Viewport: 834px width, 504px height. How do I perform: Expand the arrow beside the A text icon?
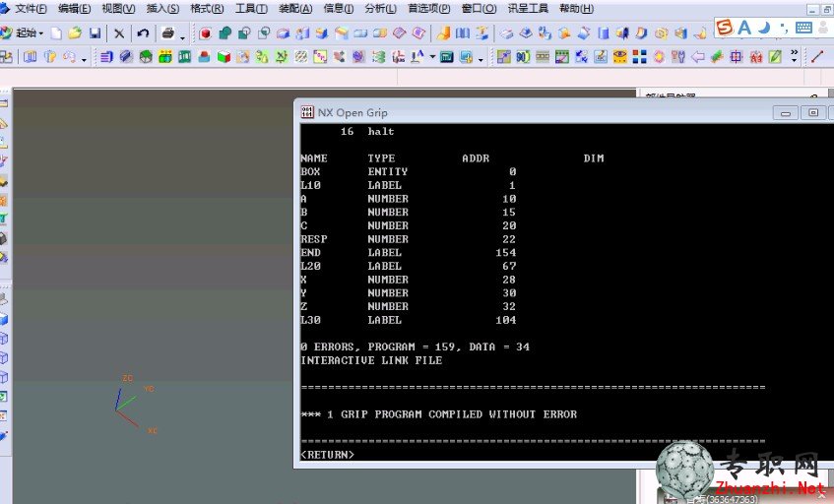click(x=432, y=56)
